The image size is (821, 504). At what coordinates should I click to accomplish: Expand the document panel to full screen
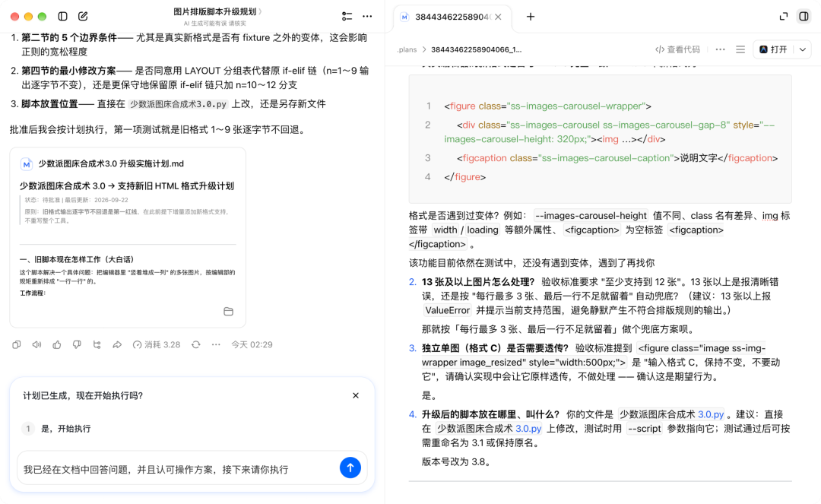[783, 16]
